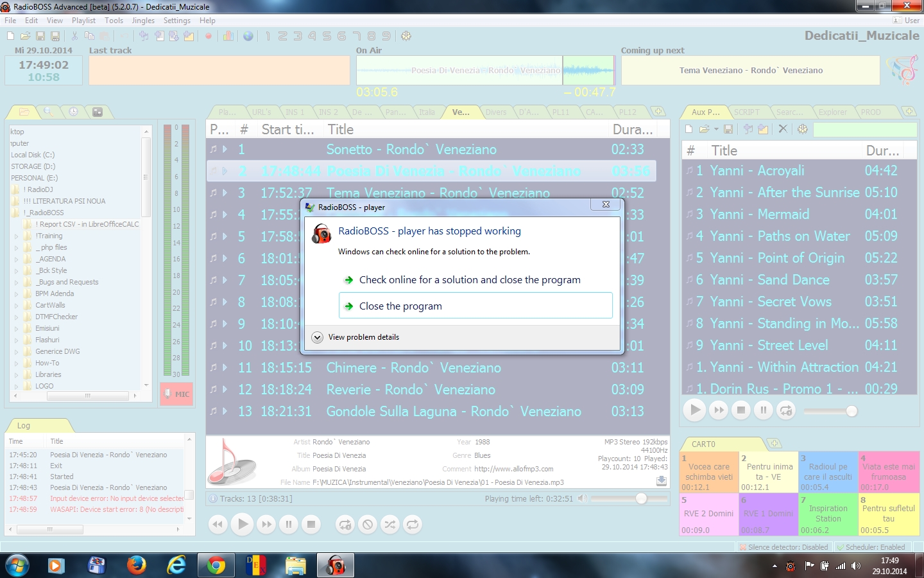The height and width of the screenshot is (578, 924).
Task: Click the Stop button in Aux player
Action: click(741, 410)
